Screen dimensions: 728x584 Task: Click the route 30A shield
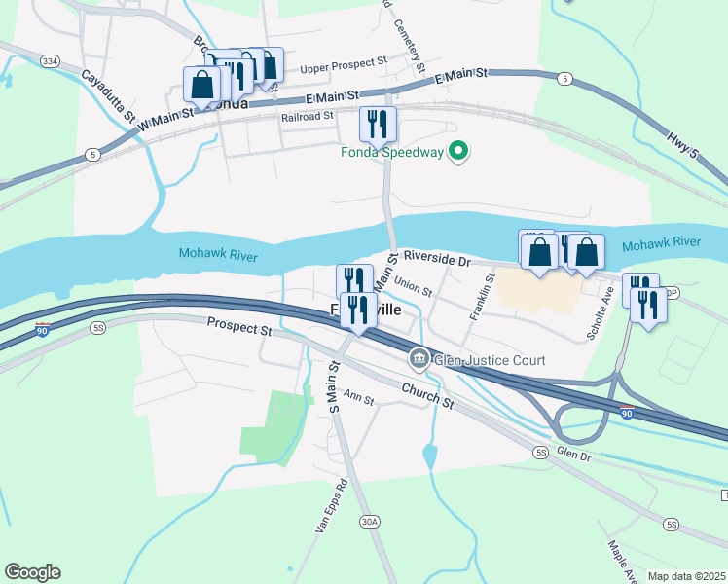370,522
